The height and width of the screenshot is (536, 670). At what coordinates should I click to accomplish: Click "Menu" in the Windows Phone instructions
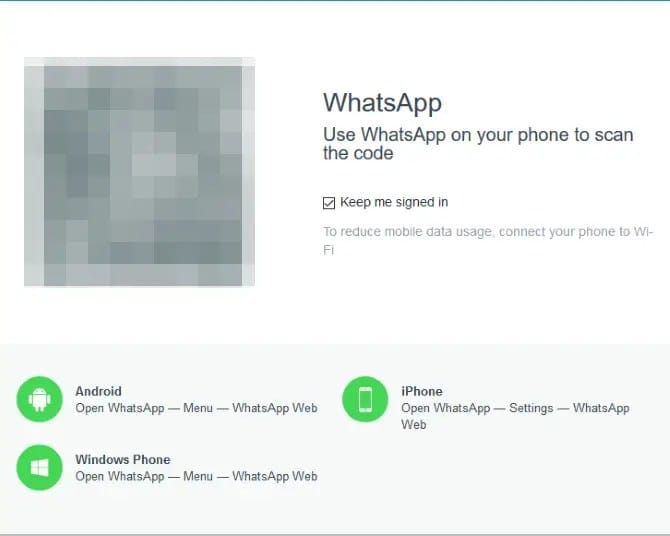pos(198,476)
